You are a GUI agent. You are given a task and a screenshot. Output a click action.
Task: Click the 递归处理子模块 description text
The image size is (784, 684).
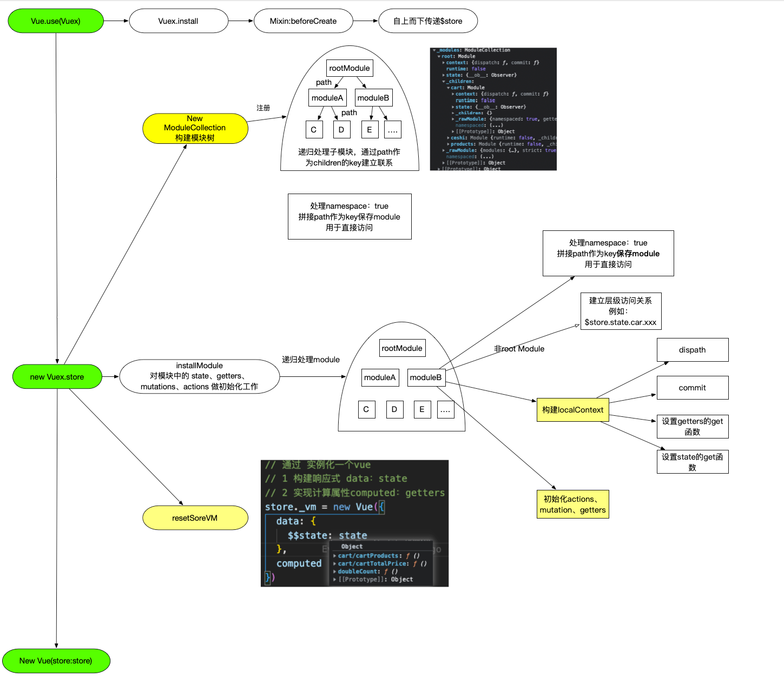(x=350, y=157)
